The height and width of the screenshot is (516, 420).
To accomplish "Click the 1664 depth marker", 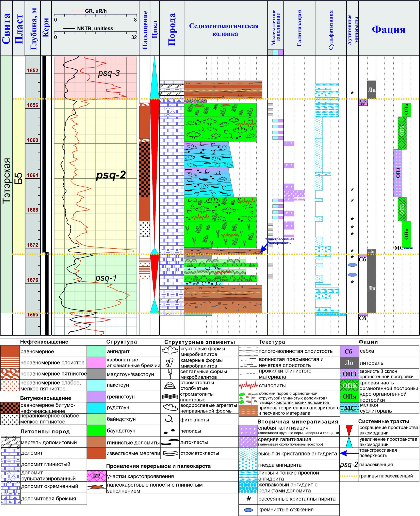I will click(x=32, y=175).
